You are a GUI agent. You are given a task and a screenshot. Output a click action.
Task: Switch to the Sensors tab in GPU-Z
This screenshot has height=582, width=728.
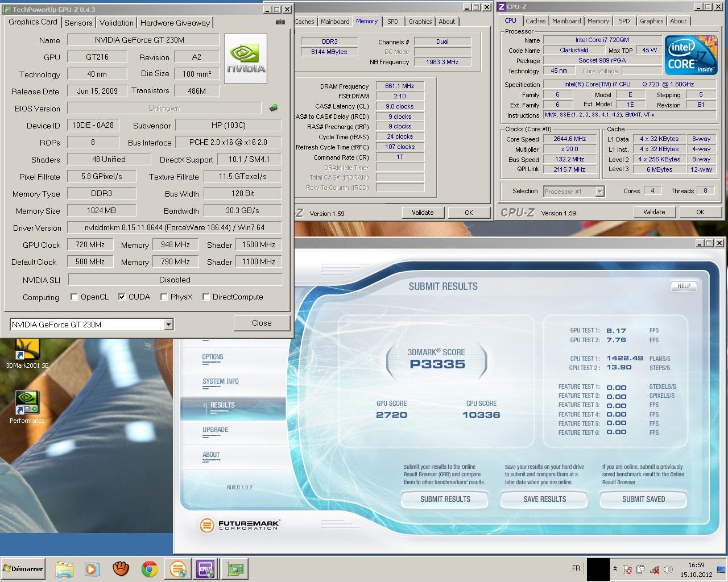pos(78,23)
